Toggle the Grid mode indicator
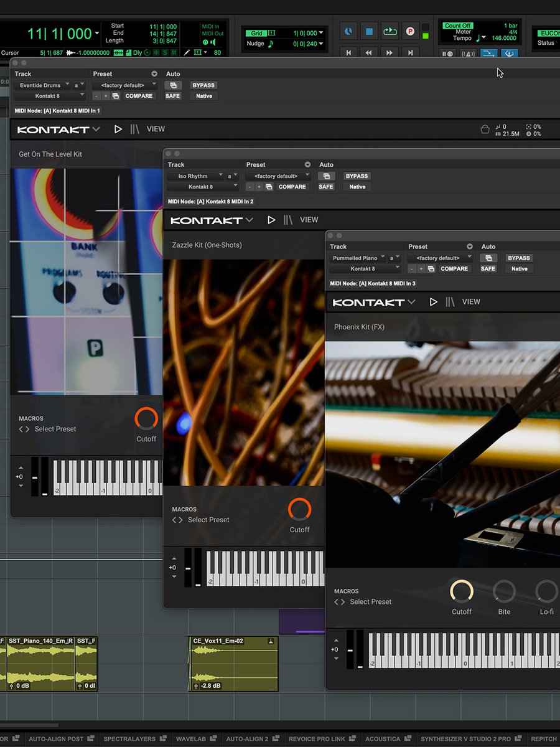Screen dimensions: 560x747 click(x=256, y=33)
